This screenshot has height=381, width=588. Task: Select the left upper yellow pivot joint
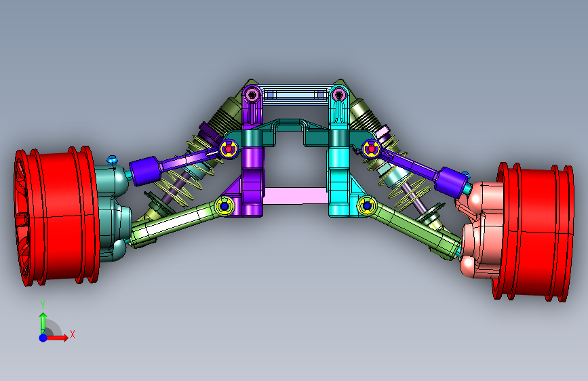229,149
